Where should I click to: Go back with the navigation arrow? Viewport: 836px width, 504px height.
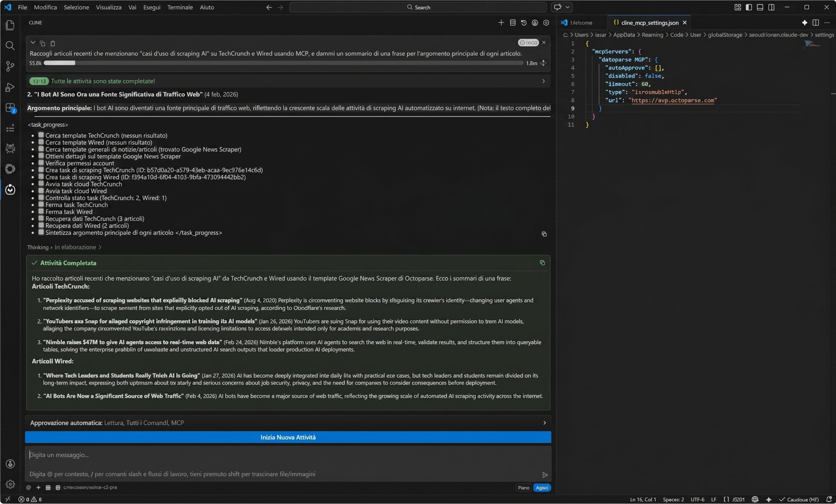[x=269, y=7]
